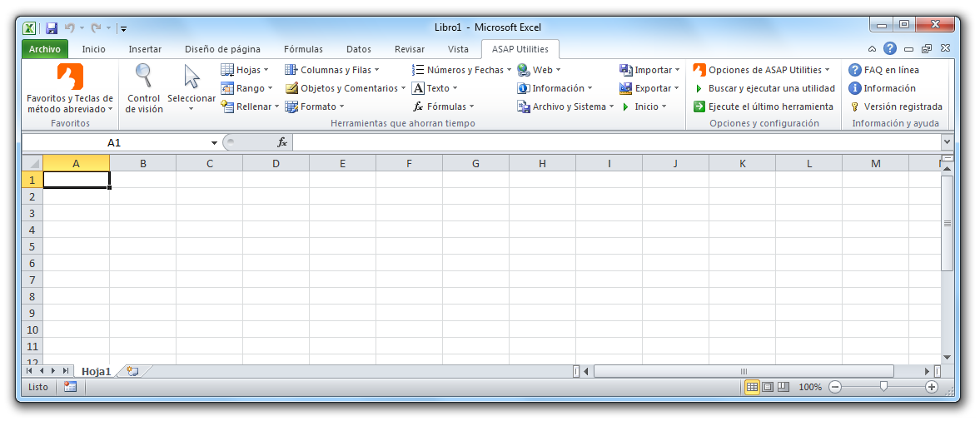The width and height of the screenshot is (980, 421).
Task: Switch to Diseño de página tab
Action: (x=222, y=49)
